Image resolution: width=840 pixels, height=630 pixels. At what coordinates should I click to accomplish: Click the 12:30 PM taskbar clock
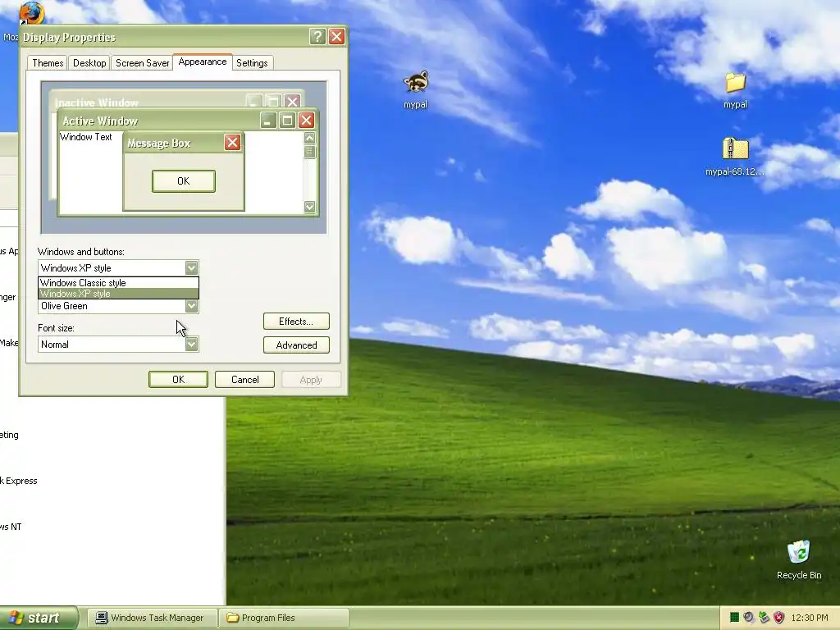click(810, 618)
